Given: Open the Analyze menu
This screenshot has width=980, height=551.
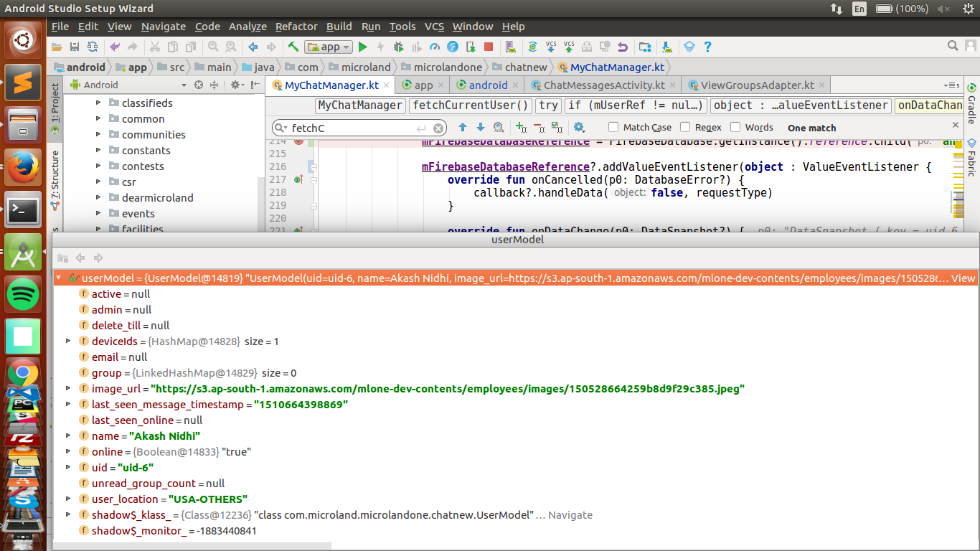Looking at the screenshot, I should tap(248, 27).
